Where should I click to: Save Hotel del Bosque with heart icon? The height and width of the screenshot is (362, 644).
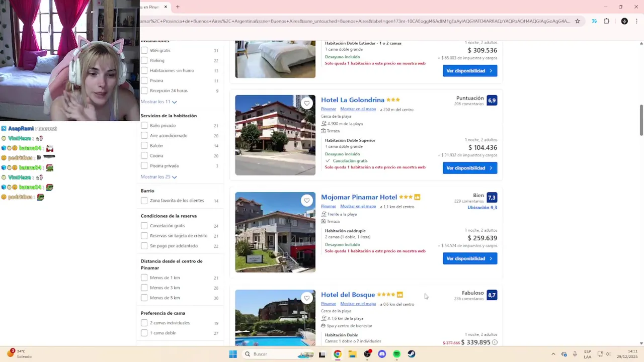pos(307,298)
